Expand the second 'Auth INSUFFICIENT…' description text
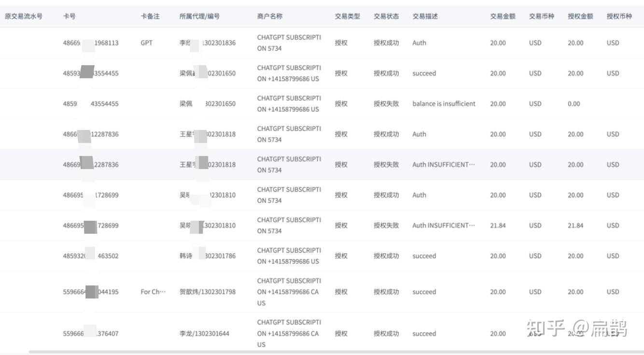 (443, 225)
